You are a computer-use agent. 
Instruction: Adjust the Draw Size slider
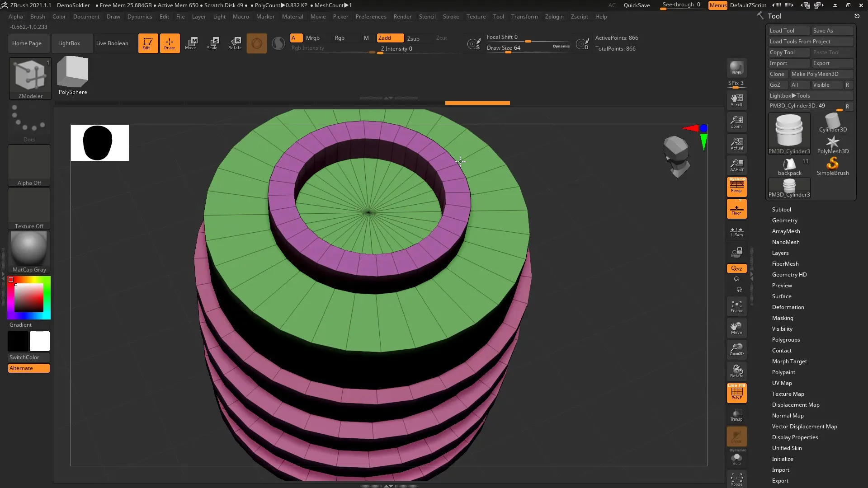(x=528, y=48)
